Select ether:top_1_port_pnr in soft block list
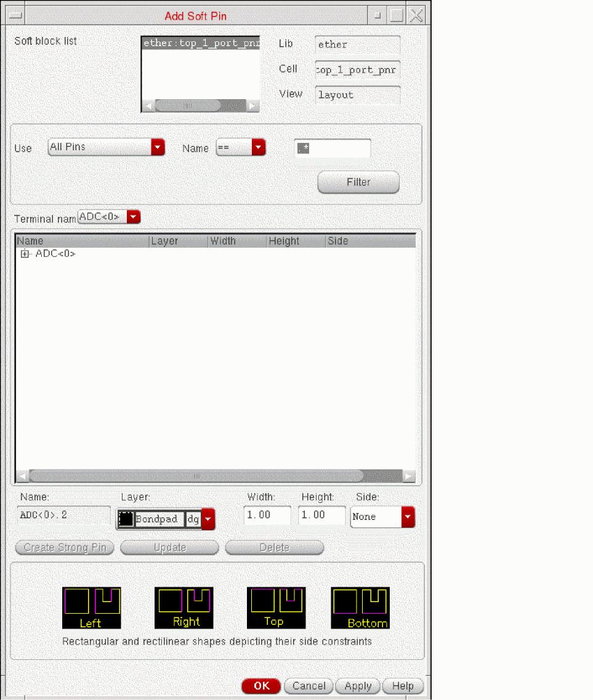 (201, 43)
